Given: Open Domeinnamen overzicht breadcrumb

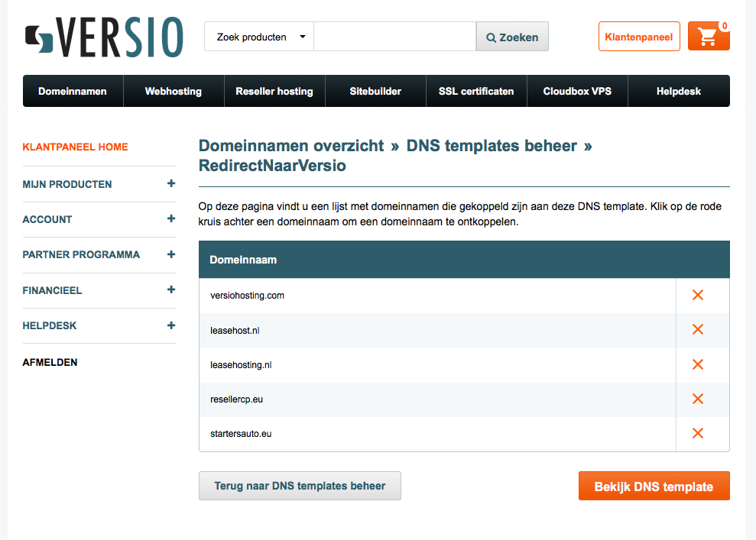Looking at the screenshot, I should [291, 145].
